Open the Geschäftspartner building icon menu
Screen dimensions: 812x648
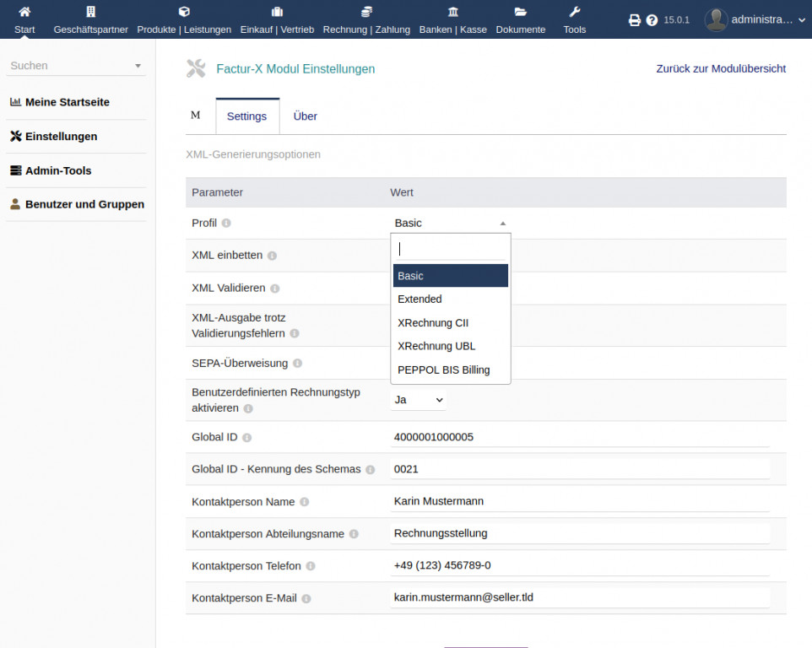91,12
